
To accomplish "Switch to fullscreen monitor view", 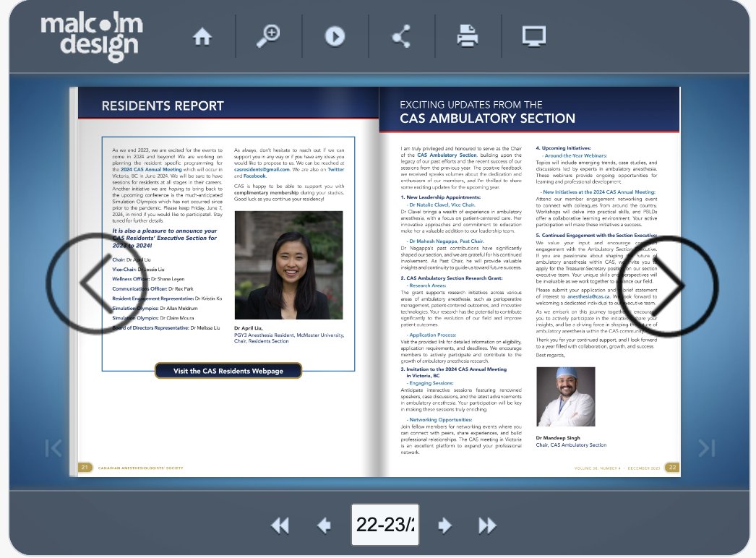I will pyautogui.click(x=533, y=37).
